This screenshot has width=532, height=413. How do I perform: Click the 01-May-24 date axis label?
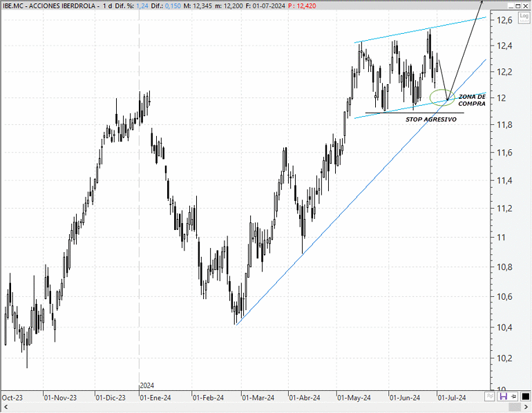(x=354, y=398)
